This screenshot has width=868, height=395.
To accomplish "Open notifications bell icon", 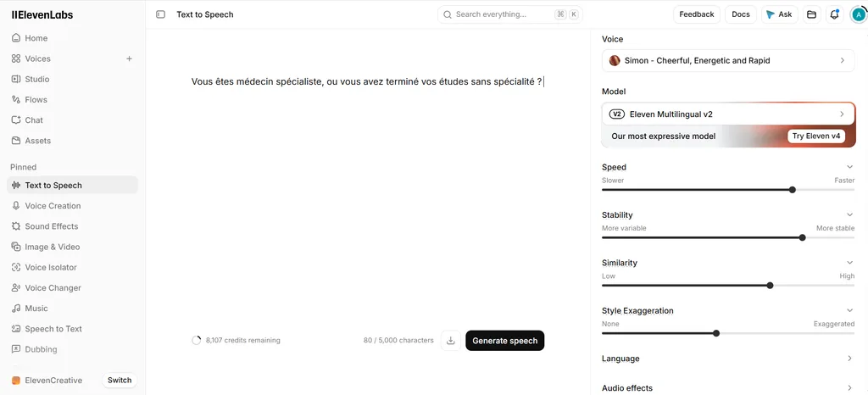I will click(834, 14).
